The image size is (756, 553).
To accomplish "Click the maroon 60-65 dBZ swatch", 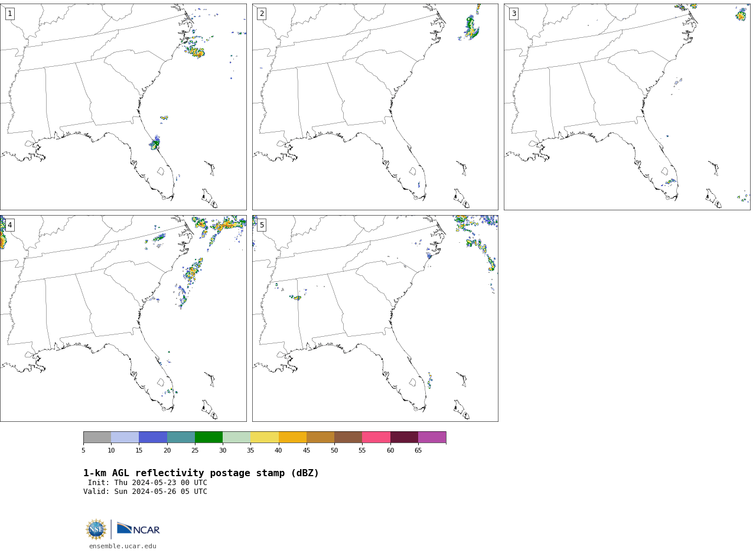I will (x=404, y=437).
